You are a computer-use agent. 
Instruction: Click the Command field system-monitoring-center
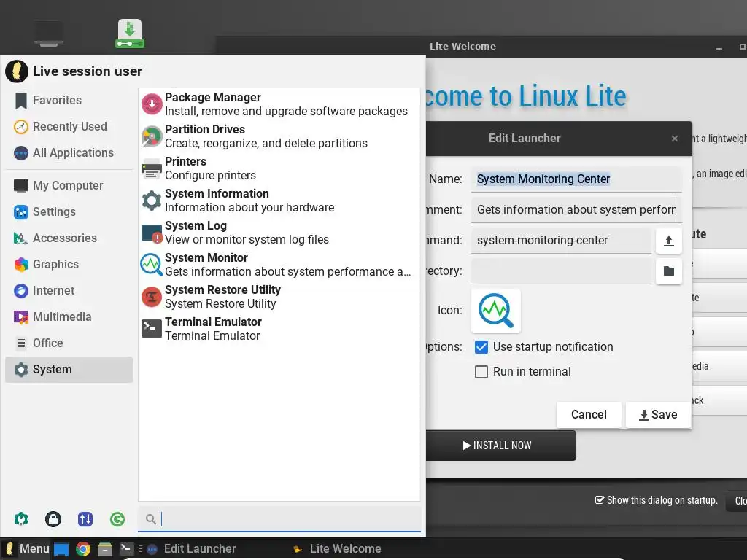561,241
